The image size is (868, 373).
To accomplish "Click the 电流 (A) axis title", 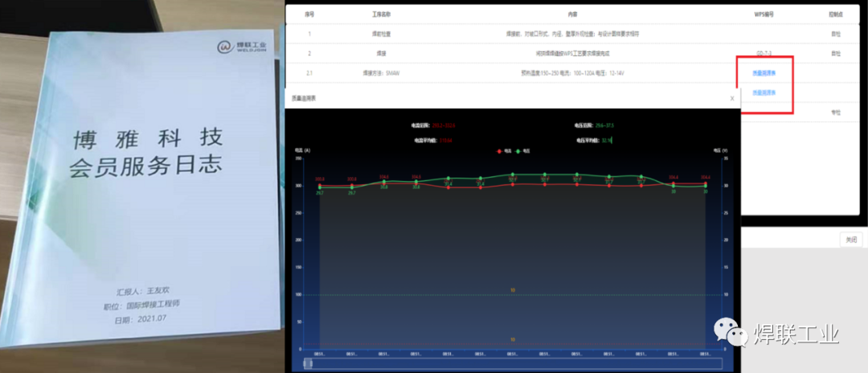I will tap(302, 150).
